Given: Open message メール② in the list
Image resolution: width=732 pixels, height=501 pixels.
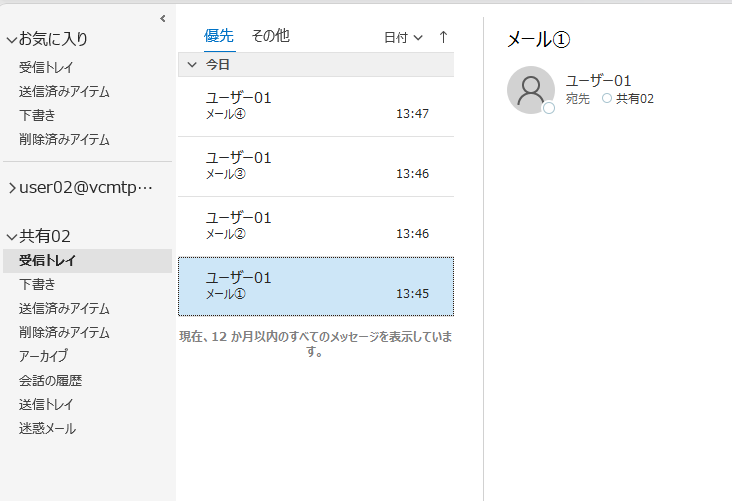Looking at the screenshot, I should coord(316,226).
